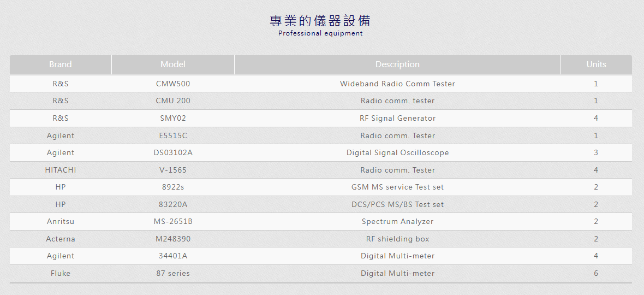644x295 pixels.
Task: Select model cell 8922s
Action: 173,187
